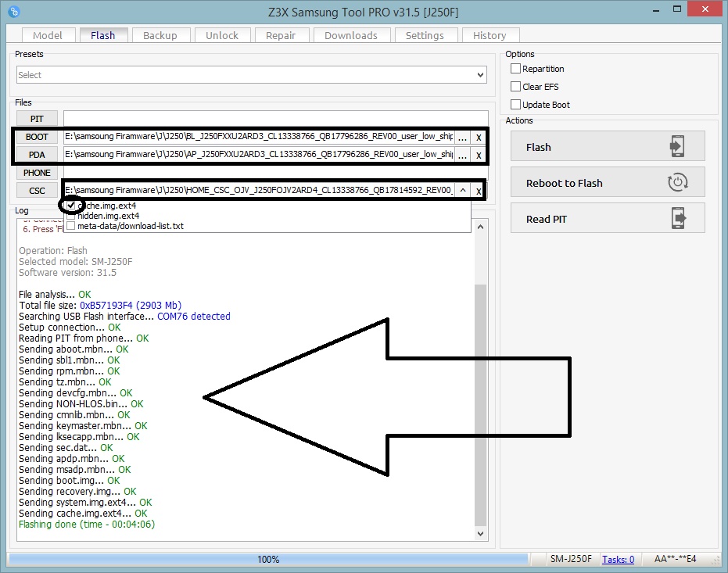This screenshot has width=728, height=573.
Task: Click the Read PIT button
Action: 608,219
